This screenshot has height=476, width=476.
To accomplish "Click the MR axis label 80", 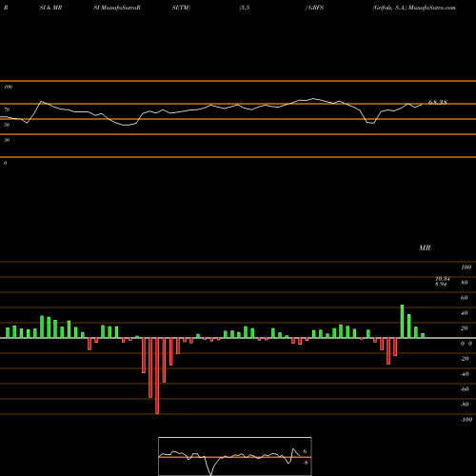I will (x=464, y=283).
